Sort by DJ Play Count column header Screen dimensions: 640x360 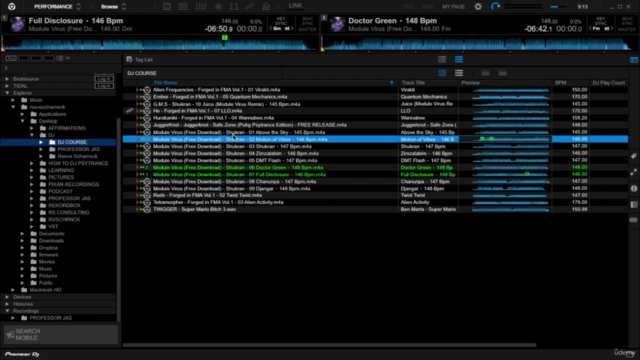(609, 83)
